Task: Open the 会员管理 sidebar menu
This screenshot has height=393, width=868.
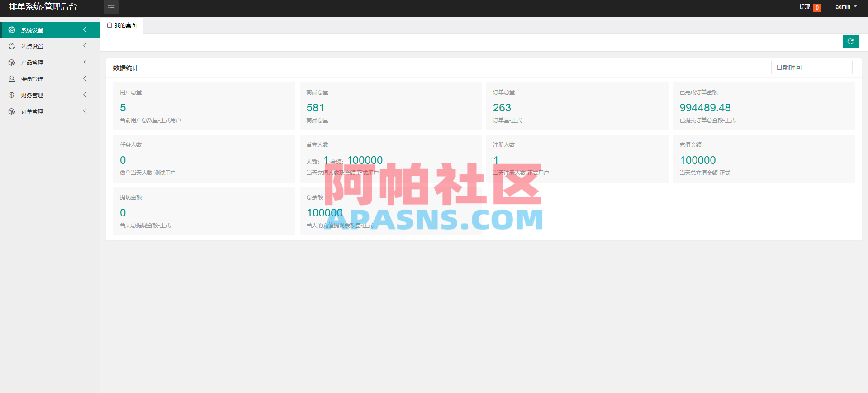Action: click(50, 79)
